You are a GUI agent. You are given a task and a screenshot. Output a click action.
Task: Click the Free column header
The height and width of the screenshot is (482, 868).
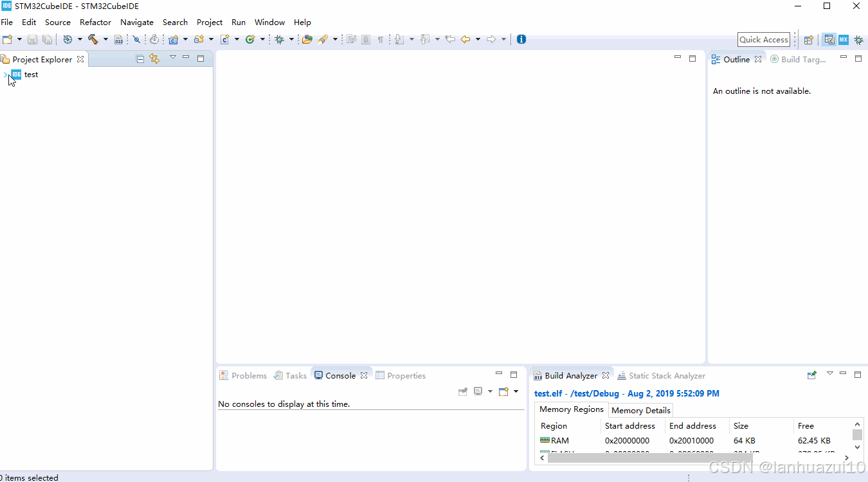pos(824,425)
